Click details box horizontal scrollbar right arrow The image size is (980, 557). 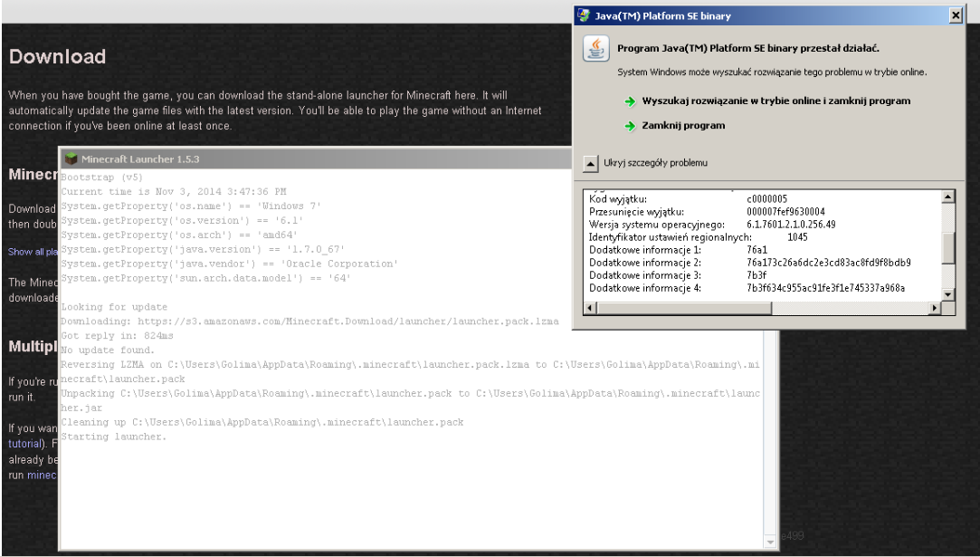(935, 308)
